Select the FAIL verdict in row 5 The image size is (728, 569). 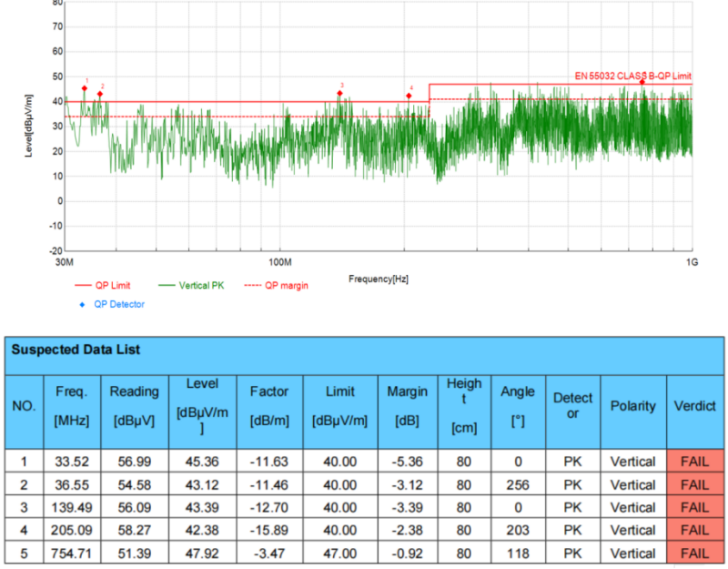[694, 553]
